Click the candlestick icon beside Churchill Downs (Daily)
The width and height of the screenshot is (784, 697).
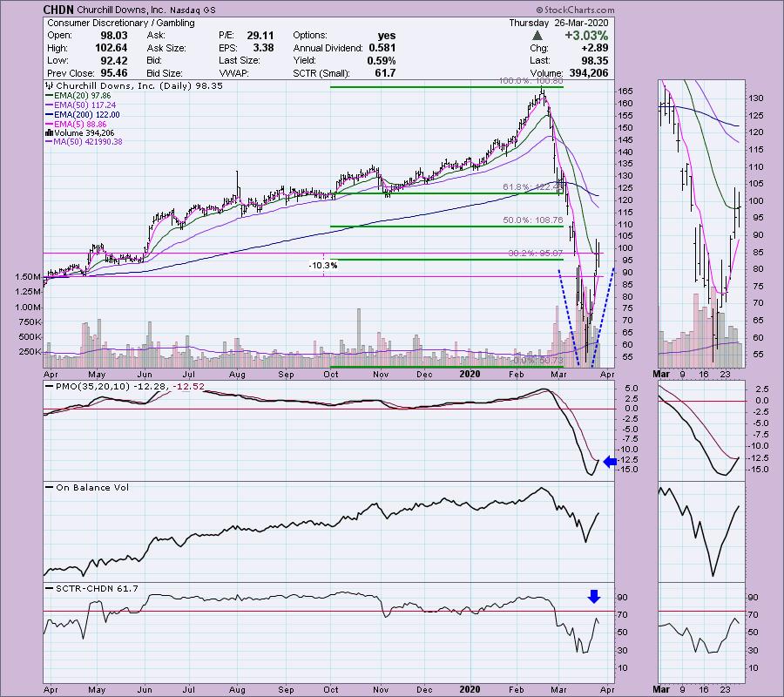click(50, 86)
